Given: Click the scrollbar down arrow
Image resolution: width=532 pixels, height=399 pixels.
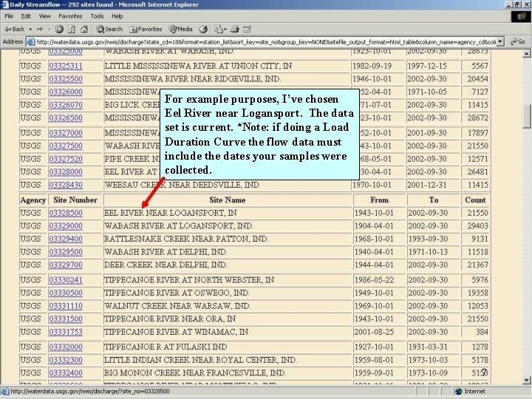Looking at the screenshot, I should click(x=526, y=380).
